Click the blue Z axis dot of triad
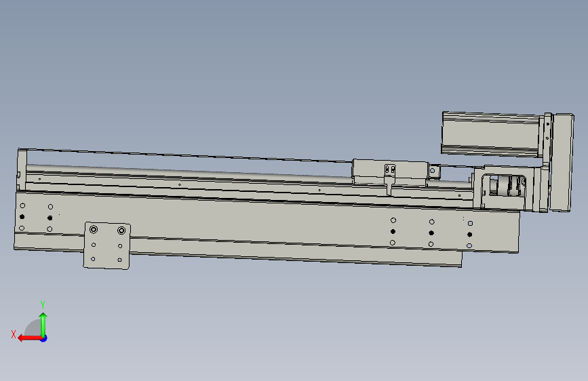 pyautogui.click(x=44, y=338)
